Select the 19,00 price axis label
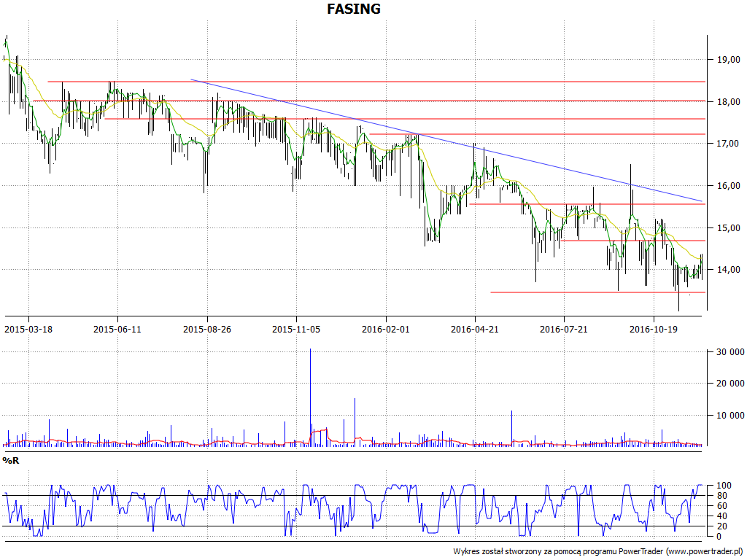 click(x=729, y=60)
